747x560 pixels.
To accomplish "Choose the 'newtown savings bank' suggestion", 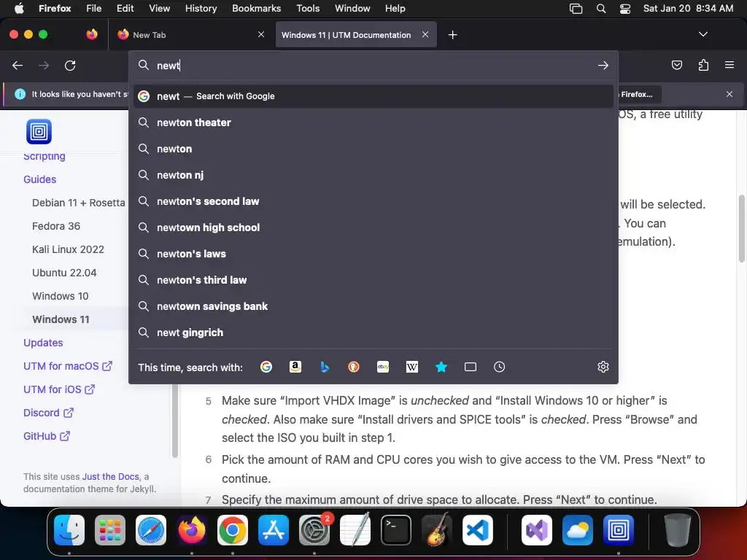I will click(x=373, y=306).
